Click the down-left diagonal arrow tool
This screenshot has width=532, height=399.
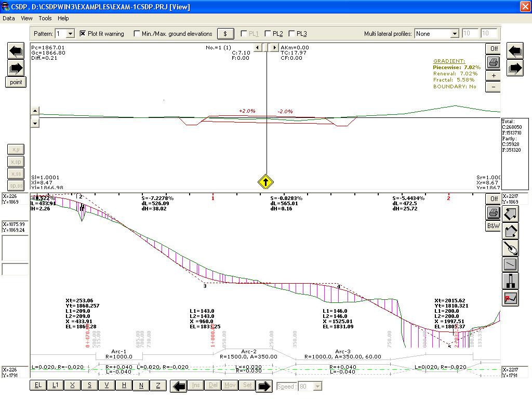510,231
